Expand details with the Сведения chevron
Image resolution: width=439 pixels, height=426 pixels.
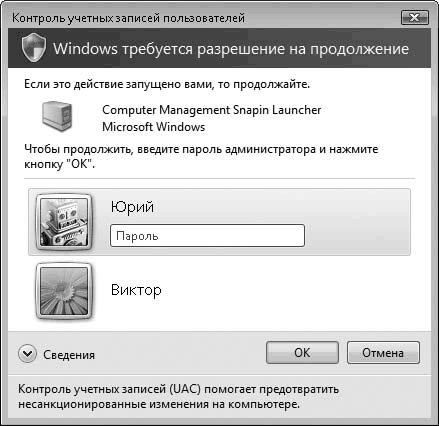pyautogui.click(x=27, y=353)
